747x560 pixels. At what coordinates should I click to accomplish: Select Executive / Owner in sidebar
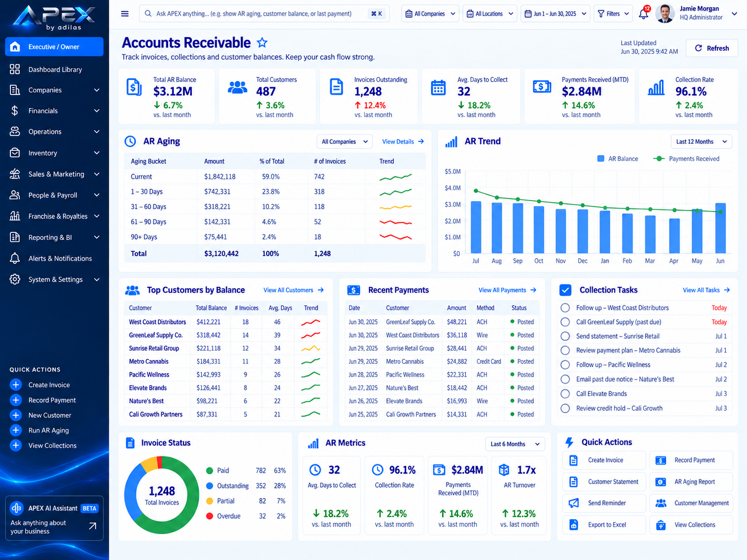click(x=54, y=47)
